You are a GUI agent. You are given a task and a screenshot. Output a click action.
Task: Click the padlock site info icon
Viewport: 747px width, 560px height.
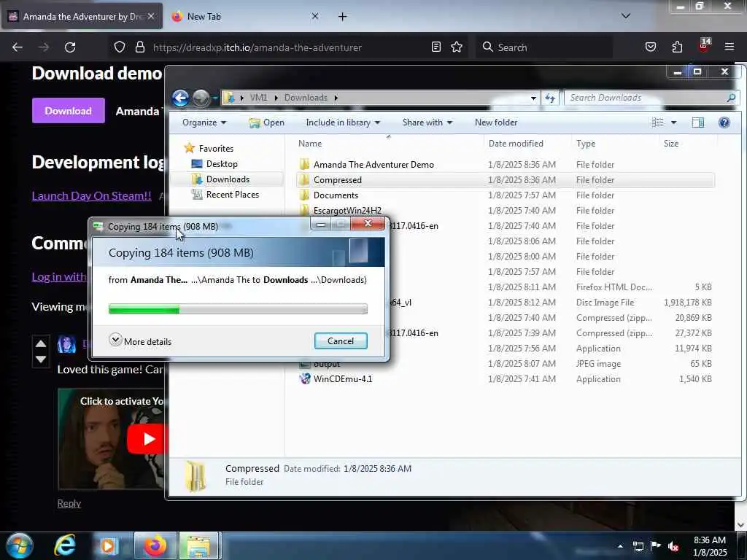[x=139, y=47]
